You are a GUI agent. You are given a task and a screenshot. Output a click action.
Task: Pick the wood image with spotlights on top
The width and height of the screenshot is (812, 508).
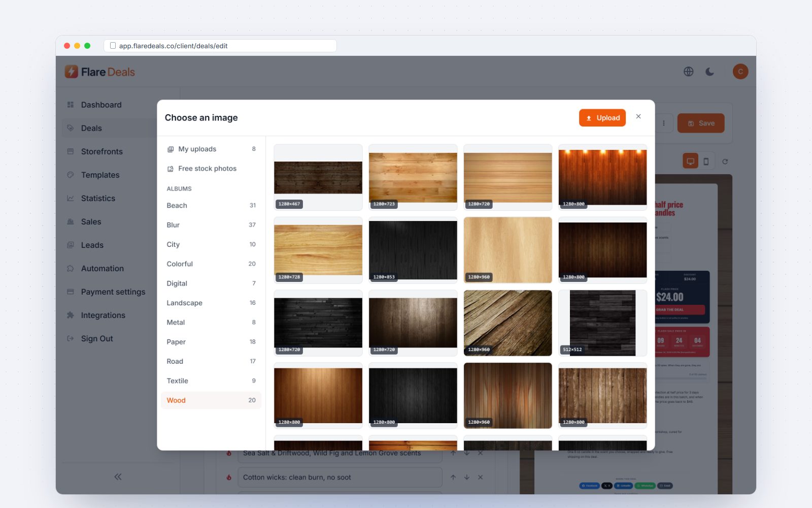coord(602,177)
